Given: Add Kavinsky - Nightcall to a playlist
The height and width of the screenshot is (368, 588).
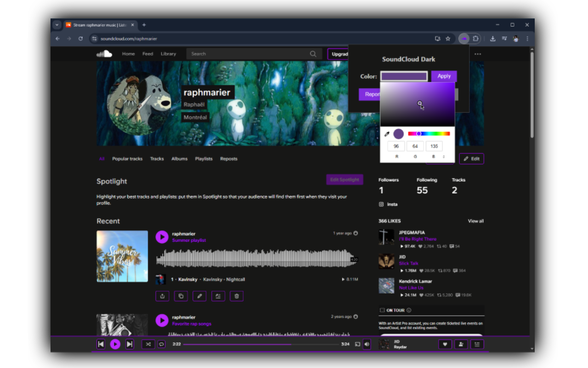Looking at the screenshot, I should tap(218, 296).
